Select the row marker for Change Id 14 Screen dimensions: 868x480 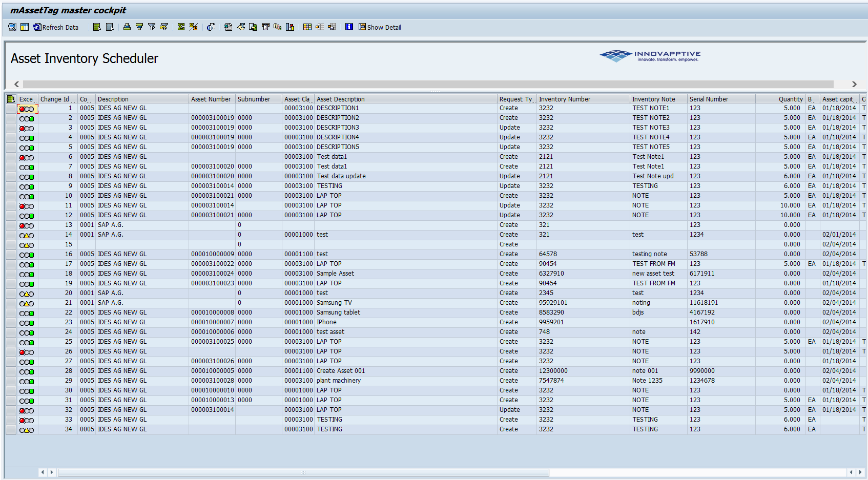coord(11,235)
